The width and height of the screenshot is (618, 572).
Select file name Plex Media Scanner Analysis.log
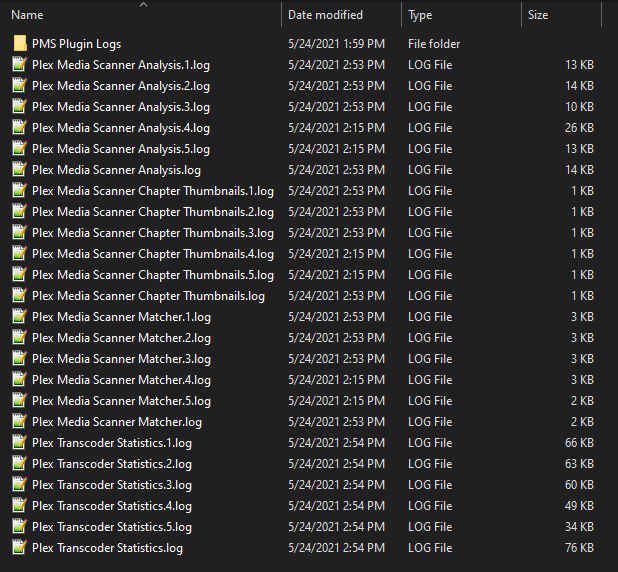pyautogui.click(x=116, y=170)
